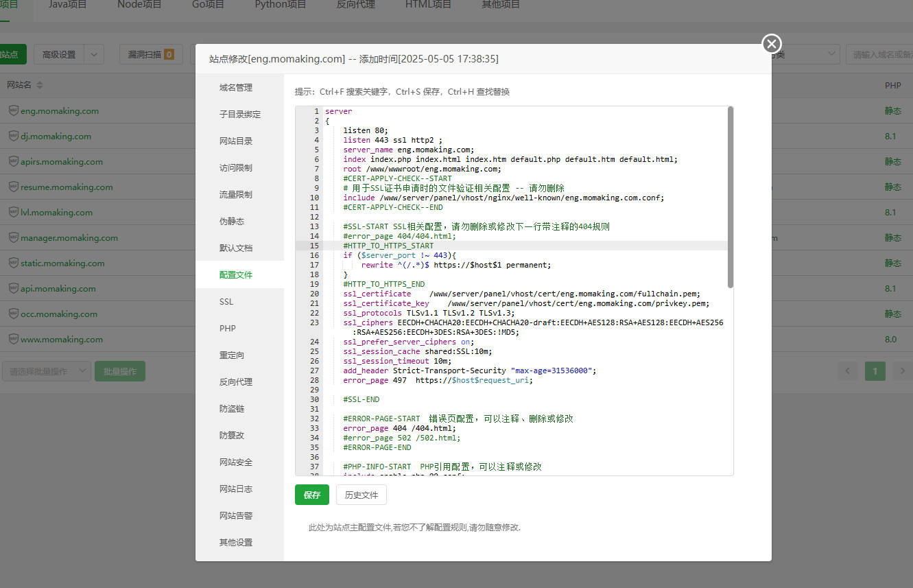Click WAF shield icon beside www.momaking.com
The width and height of the screenshot is (913, 588).
click(13, 339)
